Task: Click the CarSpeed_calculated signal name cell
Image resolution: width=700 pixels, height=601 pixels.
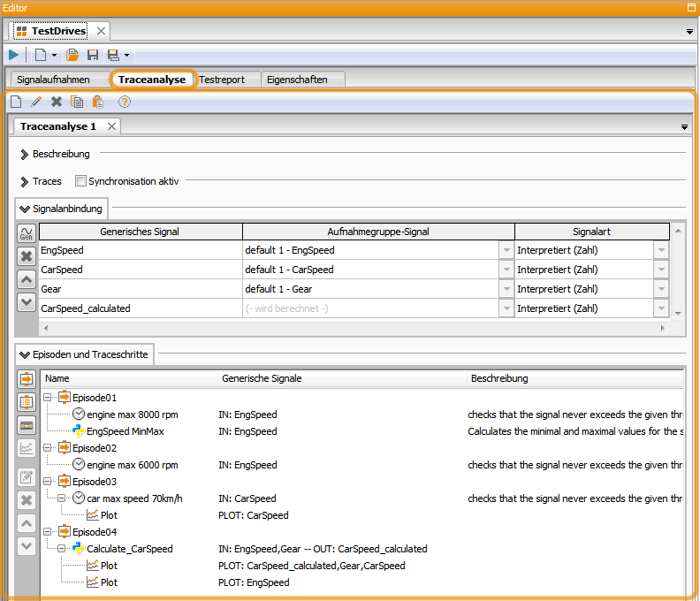Action: pyautogui.click(x=141, y=308)
